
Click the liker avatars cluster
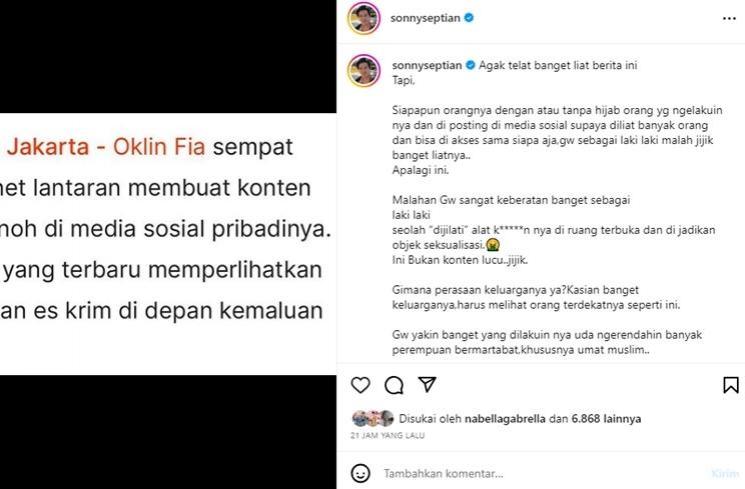click(x=373, y=418)
